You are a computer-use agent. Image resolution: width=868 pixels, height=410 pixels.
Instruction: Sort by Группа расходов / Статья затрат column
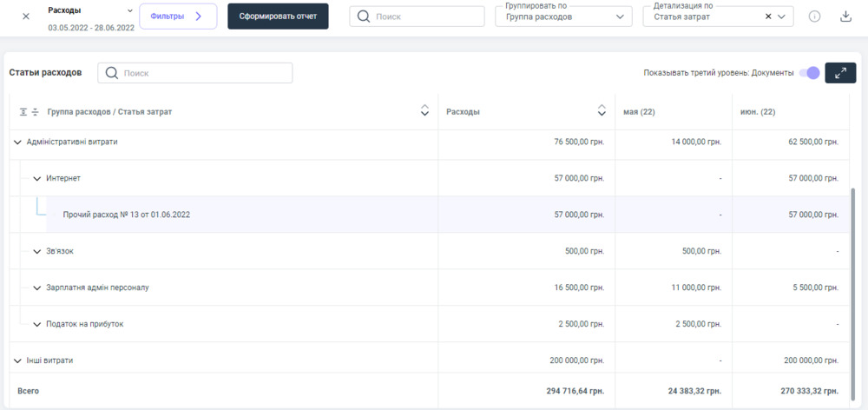coord(424,110)
